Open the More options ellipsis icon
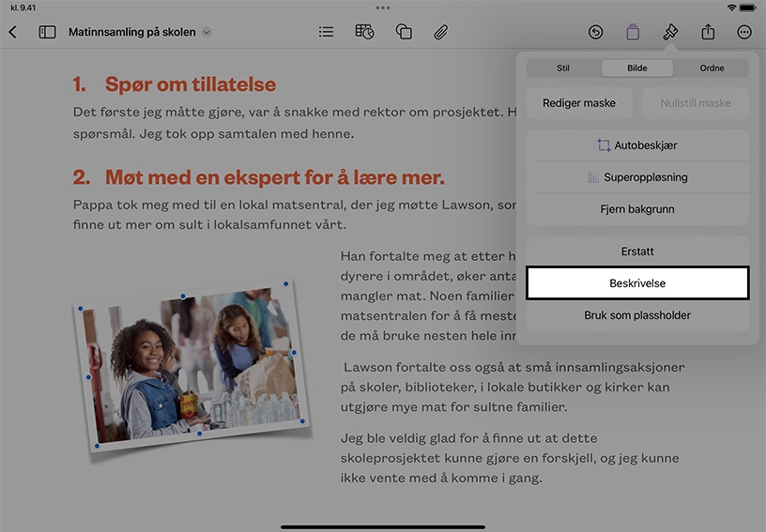The image size is (766, 532). coord(744,32)
